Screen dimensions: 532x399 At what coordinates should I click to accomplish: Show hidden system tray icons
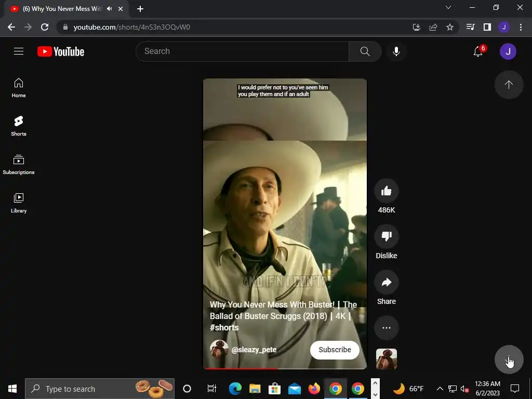coord(440,389)
